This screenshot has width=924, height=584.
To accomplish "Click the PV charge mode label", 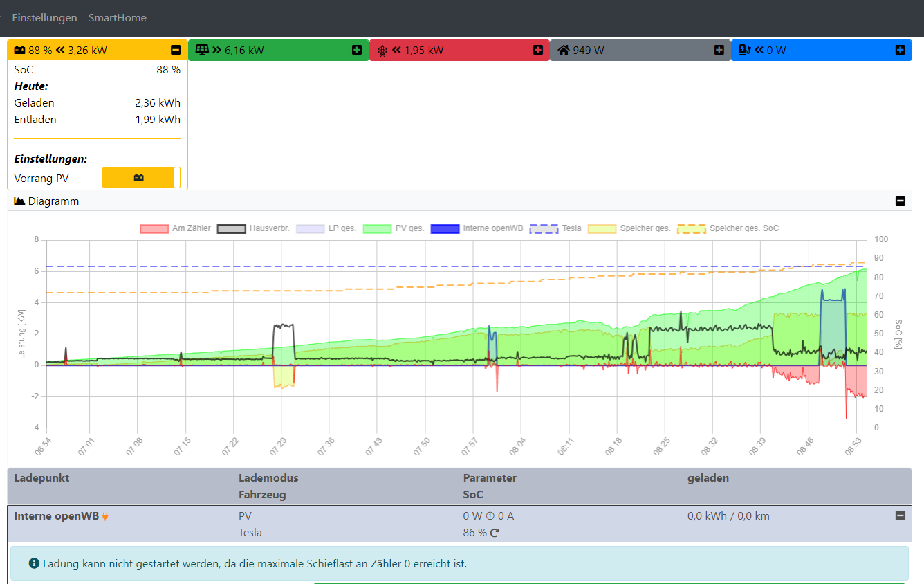I will (246, 515).
